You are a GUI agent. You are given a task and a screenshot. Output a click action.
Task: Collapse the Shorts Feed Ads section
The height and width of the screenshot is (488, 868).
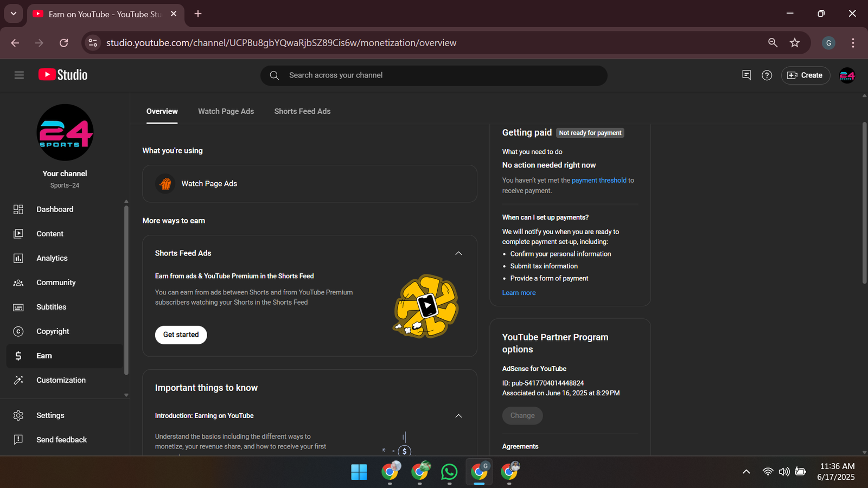point(458,253)
